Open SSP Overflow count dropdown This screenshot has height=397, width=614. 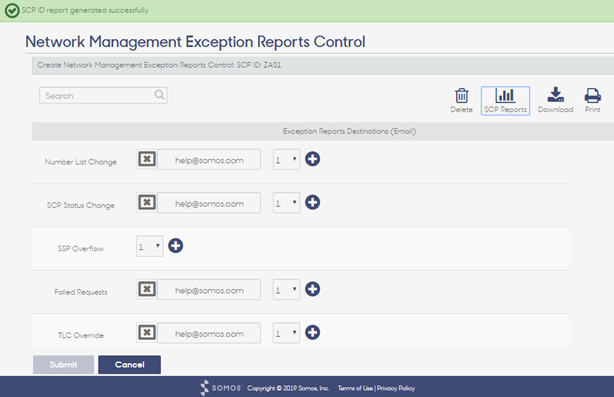tap(150, 246)
